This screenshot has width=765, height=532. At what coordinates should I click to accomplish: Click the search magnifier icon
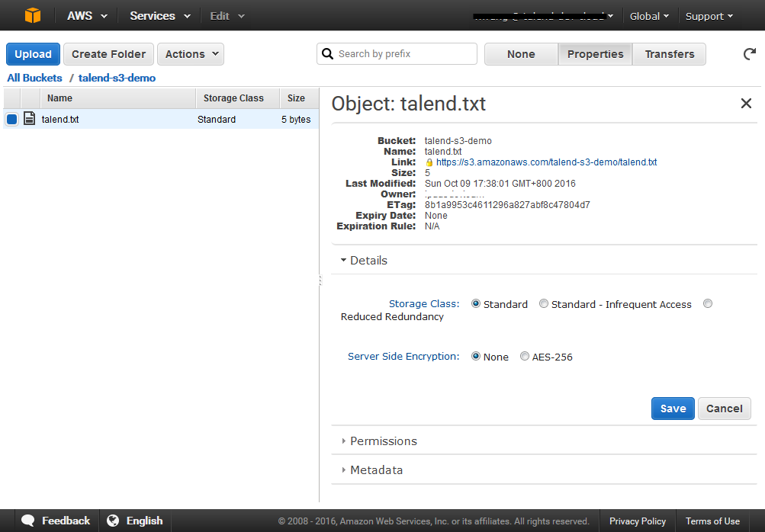[x=328, y=54]
